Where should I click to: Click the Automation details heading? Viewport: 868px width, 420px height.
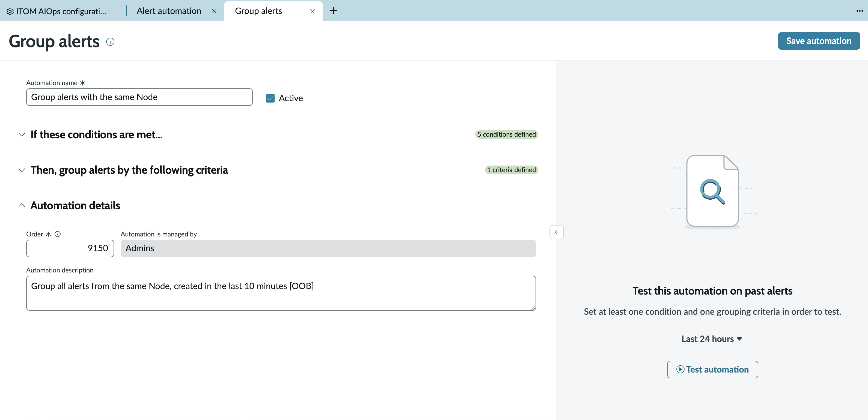[x=75, y=205]
